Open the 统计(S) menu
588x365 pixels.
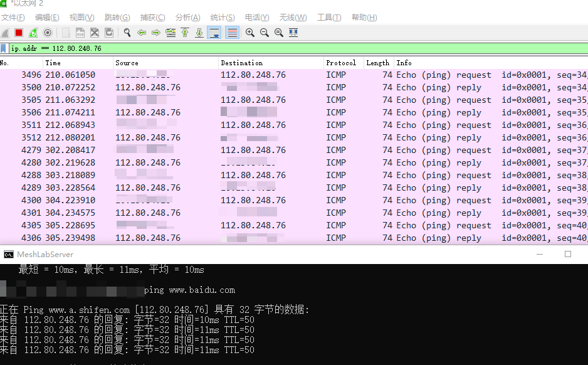(223, 18)
